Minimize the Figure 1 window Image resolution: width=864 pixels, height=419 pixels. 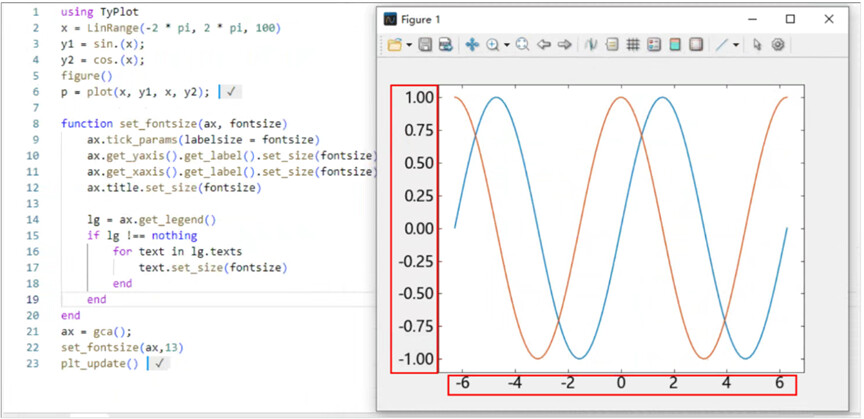coord(753,19)
